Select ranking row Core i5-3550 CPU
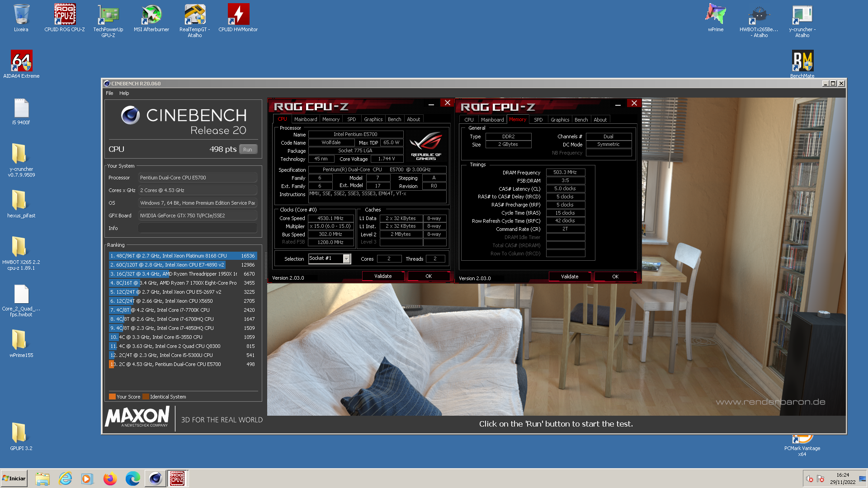The image size is (868, 488). point(183,337)
